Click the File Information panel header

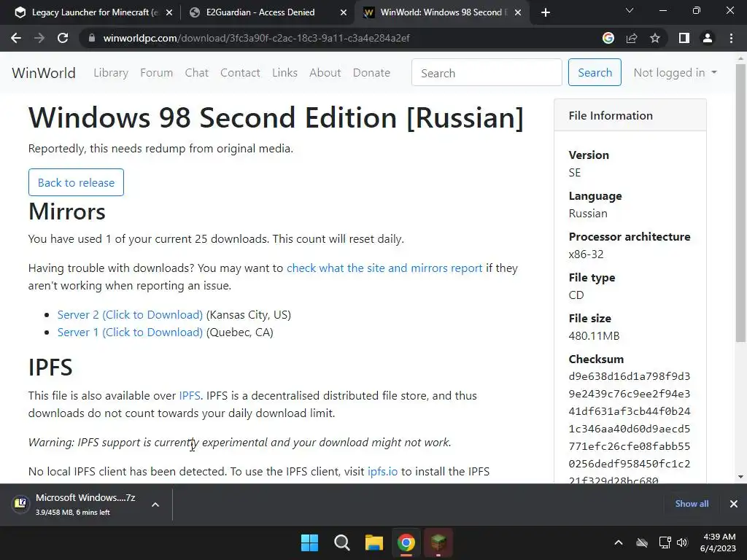click(x=630, y=115)
